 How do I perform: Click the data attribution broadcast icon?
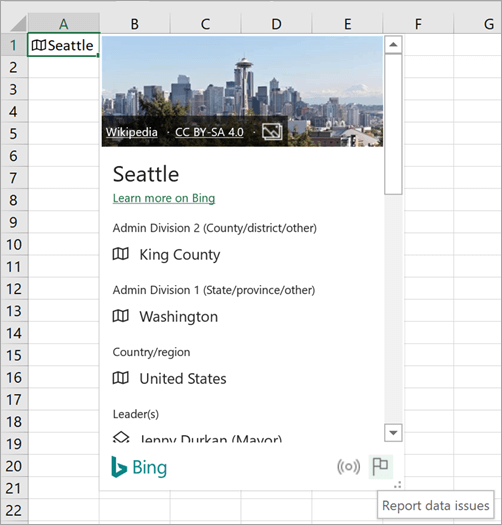point(349,466)
